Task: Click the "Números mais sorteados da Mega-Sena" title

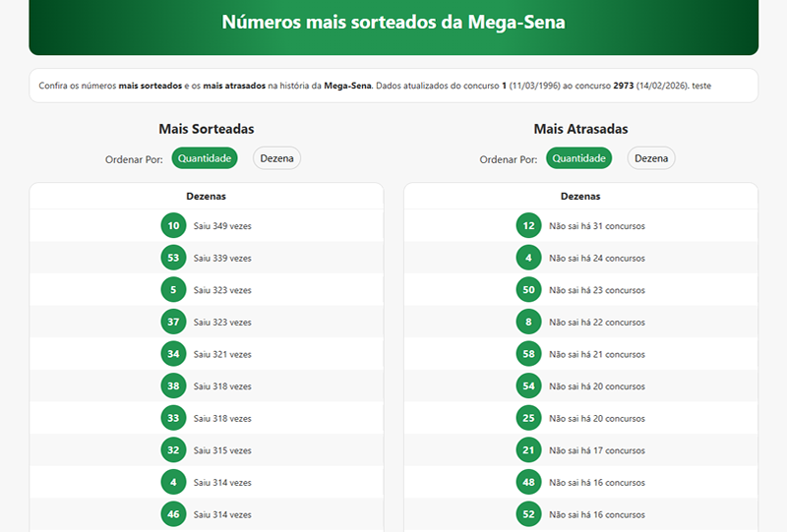Action: (393, 23)
